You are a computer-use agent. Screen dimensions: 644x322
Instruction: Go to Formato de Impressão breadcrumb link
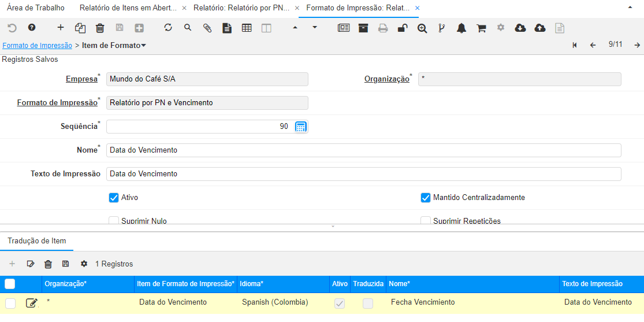click(38, 46)
